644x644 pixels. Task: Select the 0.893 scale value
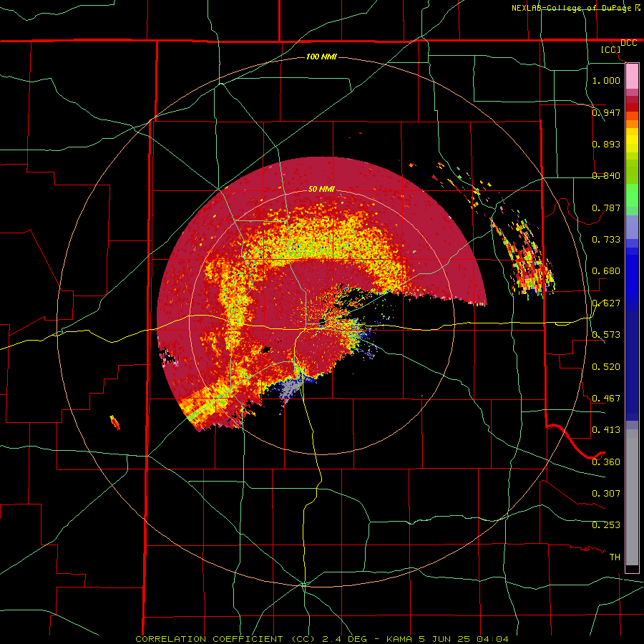tap(606, 144)
